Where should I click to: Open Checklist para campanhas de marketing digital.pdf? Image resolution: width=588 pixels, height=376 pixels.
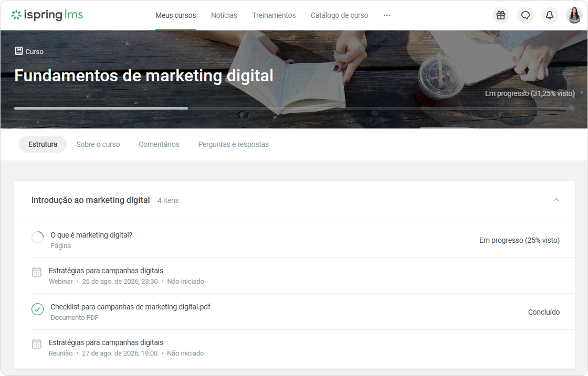(x=131, y=307)
